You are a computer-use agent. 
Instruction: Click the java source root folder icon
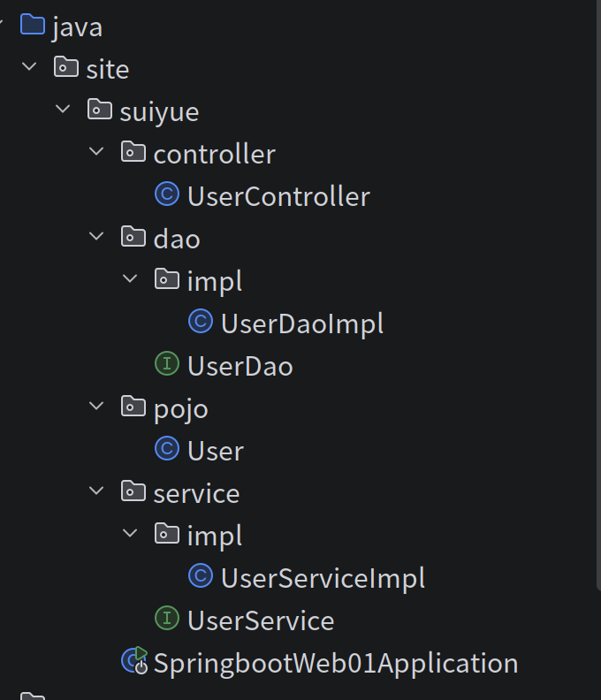[x=33, y=25]
